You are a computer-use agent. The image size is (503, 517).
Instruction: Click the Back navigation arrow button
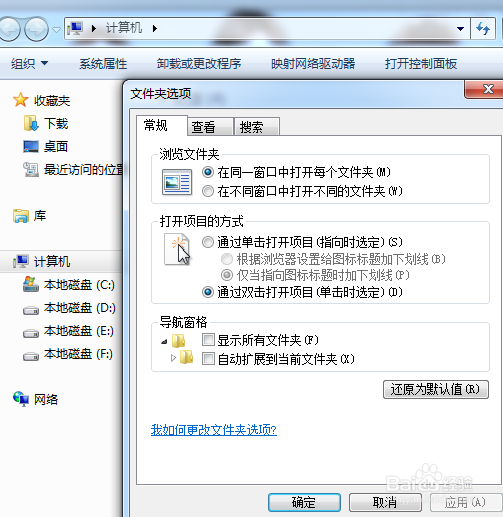(9, 29)
